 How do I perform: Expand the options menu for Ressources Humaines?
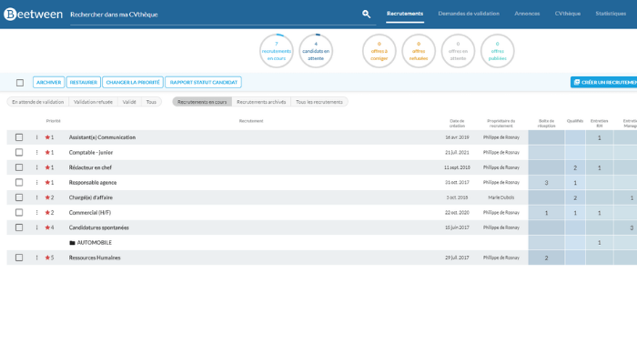click(37, 258)
